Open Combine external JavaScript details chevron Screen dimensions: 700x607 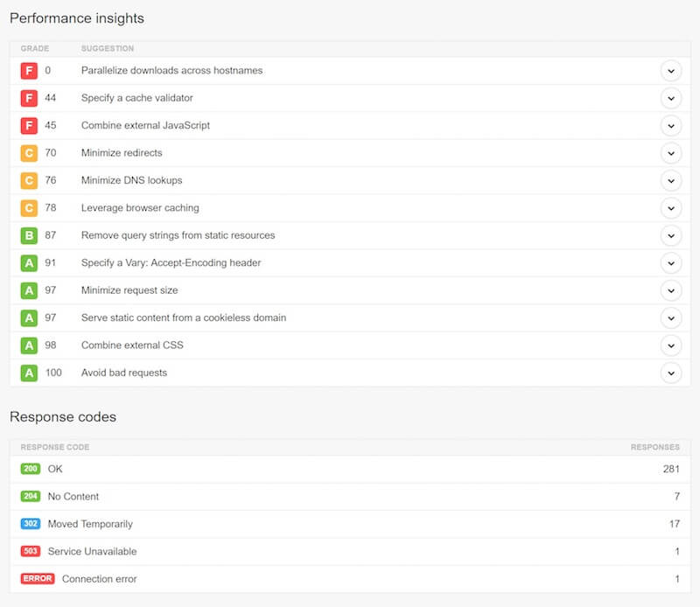click(x=670, y=126)
